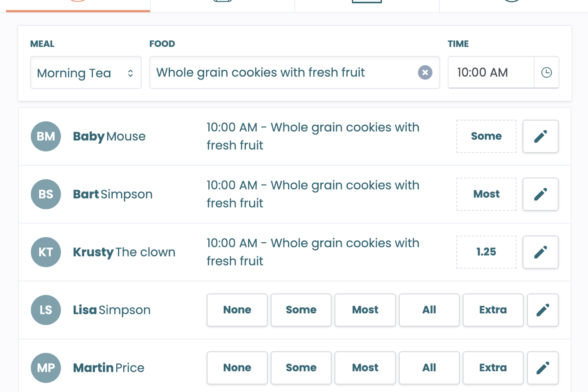Select BM avatar for Baby Mouse

tap(46, 136)
